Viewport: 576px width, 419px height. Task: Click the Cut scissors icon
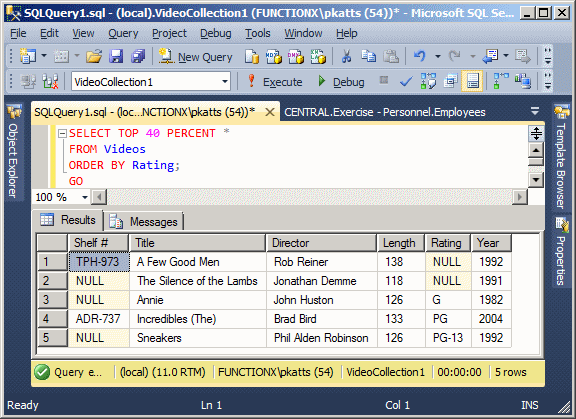(x=346, y=57)
